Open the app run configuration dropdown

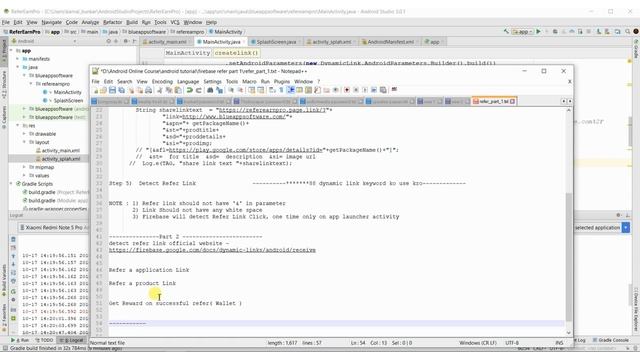pyautogui.click(x=522, y=31)
